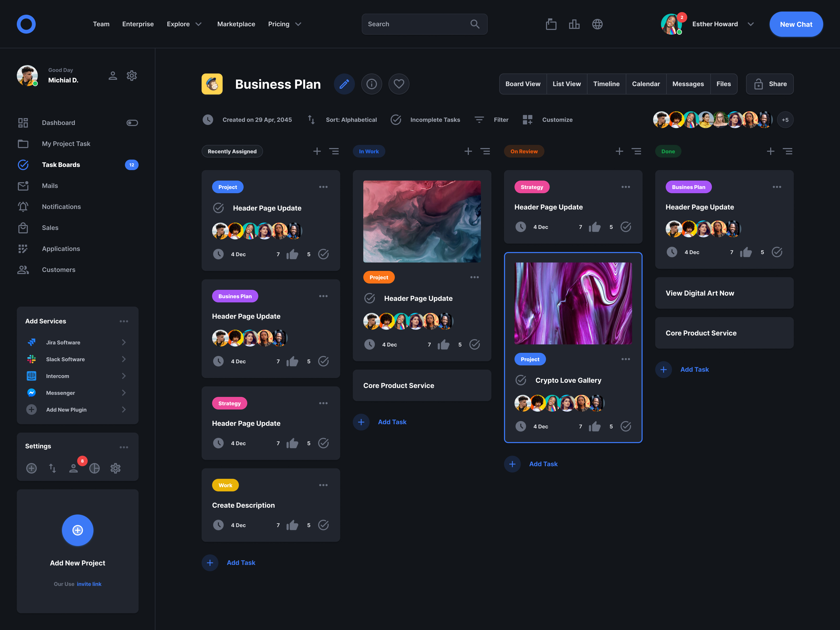Switch to the Timeline tab
The image size is (840, 630).
coord(606,84)
